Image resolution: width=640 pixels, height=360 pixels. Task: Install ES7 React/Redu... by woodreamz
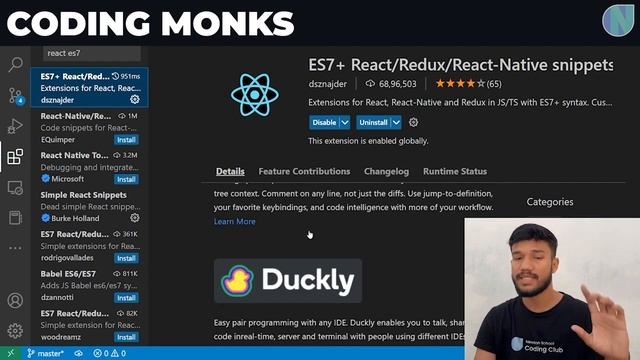tap(126, 337)
